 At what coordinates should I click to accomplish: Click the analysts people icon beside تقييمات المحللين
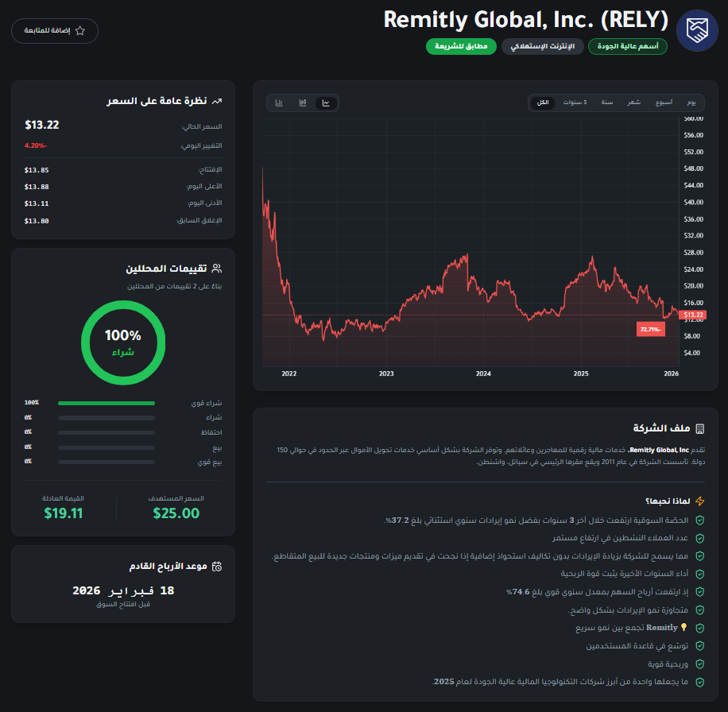point(217,269)
